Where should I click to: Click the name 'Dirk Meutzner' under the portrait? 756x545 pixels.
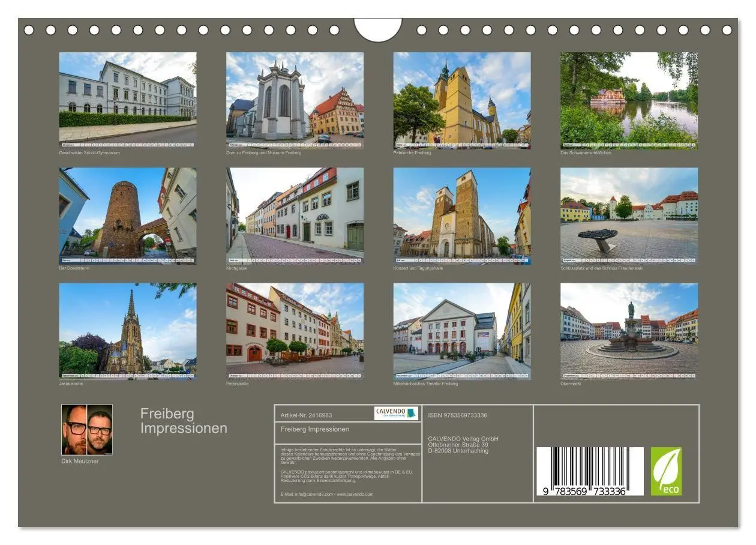(x=80, y=461)
